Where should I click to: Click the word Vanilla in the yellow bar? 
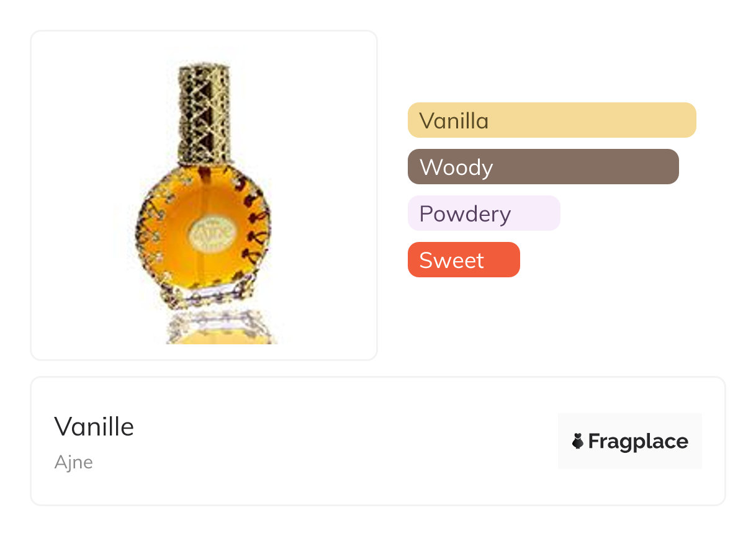pos(454,120)
